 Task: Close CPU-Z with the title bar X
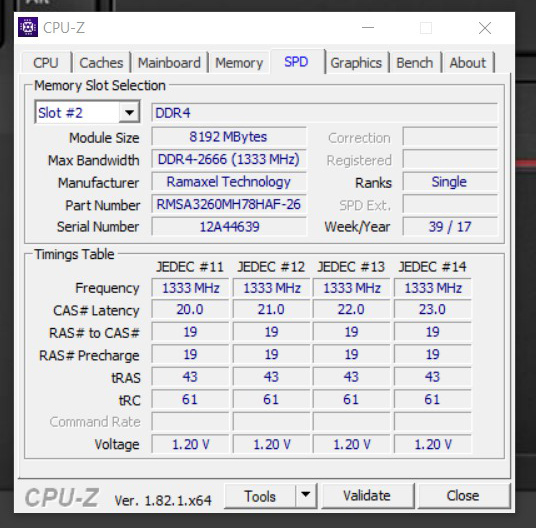pos(485,28)
